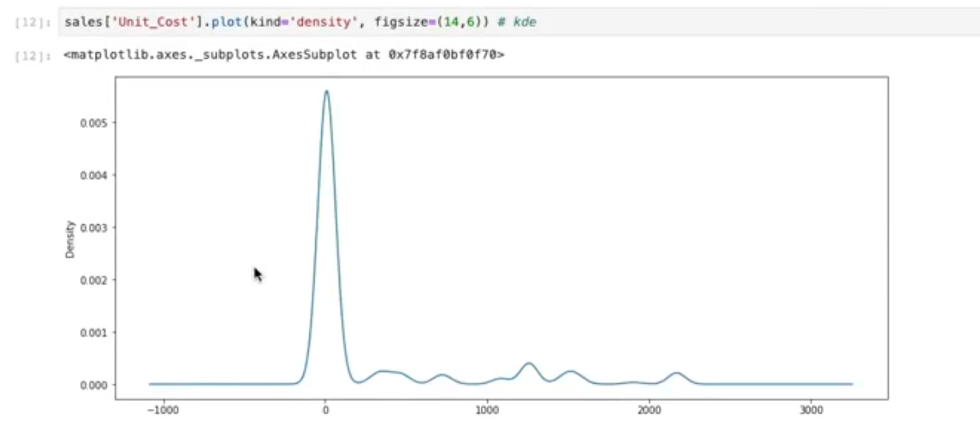Click the code cell input sales['Unit_Cost'].plot
This screenshot has width=980, height=432.
coord(518,22)
